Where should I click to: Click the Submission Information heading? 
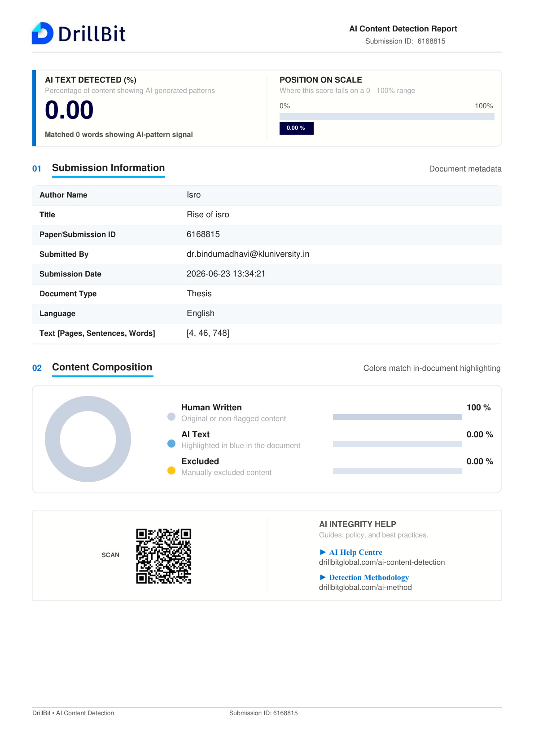(109, 168)
